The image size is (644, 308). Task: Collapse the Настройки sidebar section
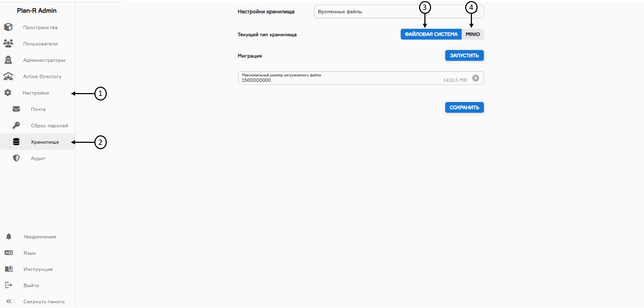[35, 93]
